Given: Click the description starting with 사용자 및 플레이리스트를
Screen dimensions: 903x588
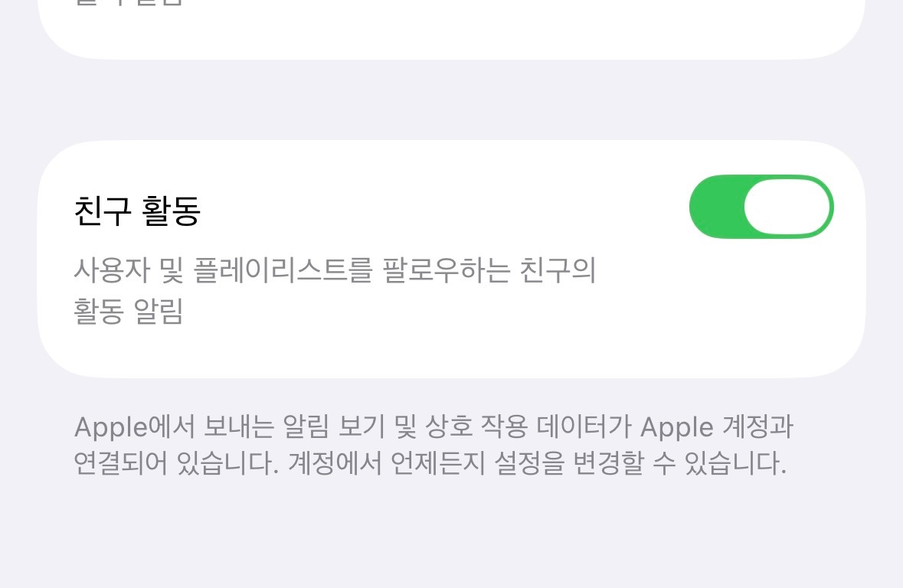Looking at the screenshot, I should pyautogui.click(x=335, y=291).
